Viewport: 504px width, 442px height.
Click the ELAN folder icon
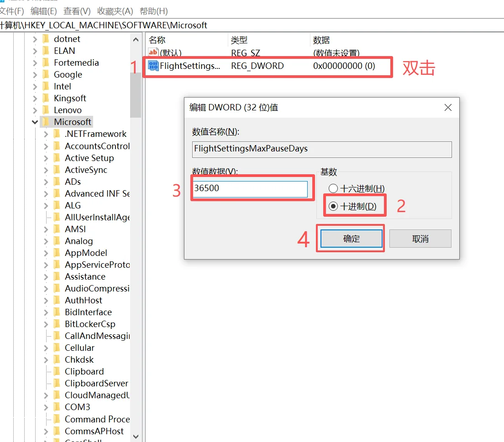(x=46, y=51)
